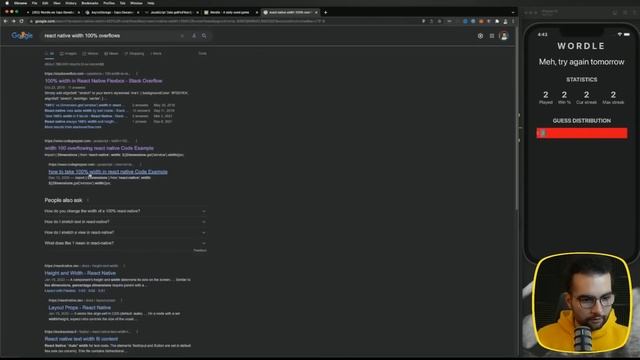Close the Wordle browser tab
Image resolution: width=640 pixels, height=360 pixels.
pos(257,13)
